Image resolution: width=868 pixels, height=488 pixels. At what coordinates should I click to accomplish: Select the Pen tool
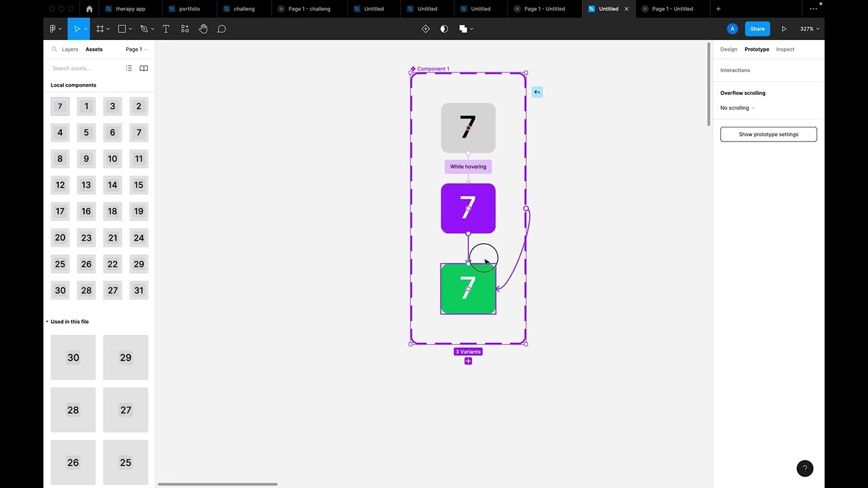point(144,29)
